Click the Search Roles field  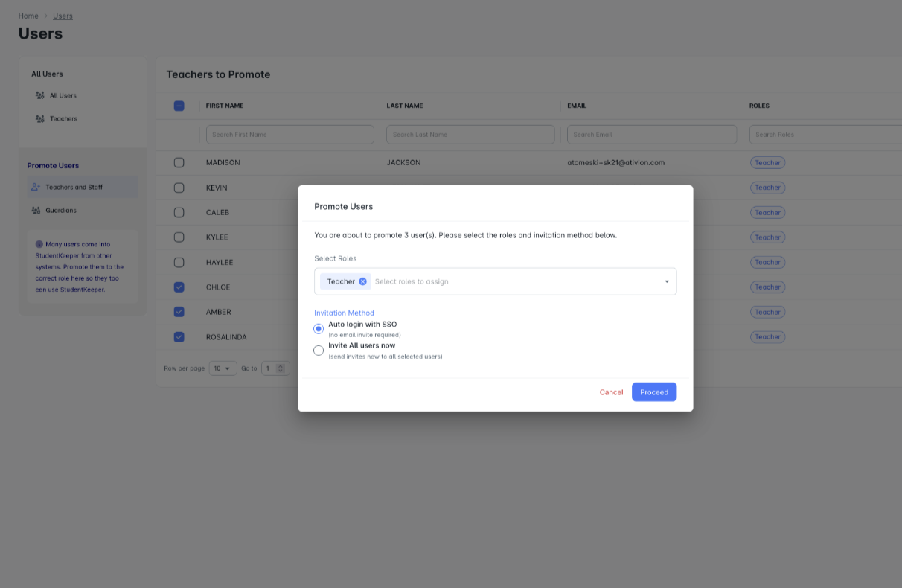pyautogui.click(x=826, y=135)
